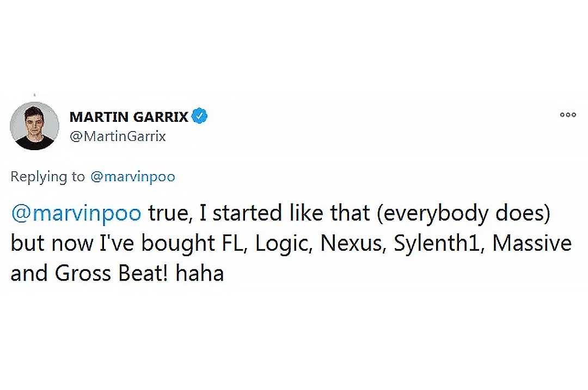Click the blue verified badge icon
588x390 pixels.
[200, 116]
